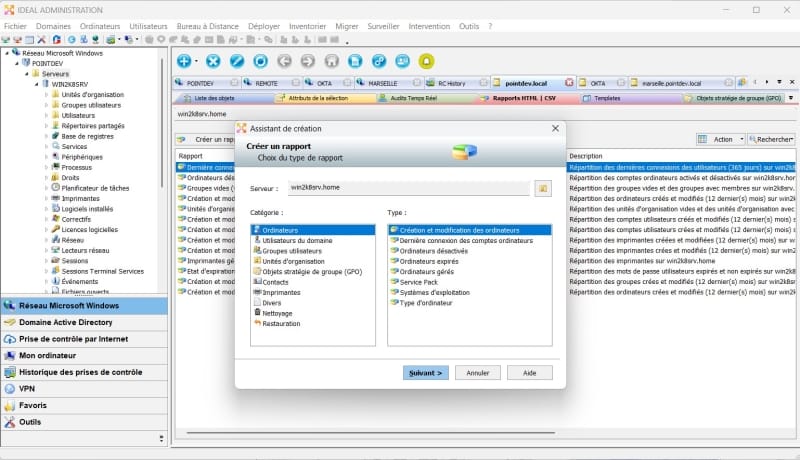Viewport: 800px width, 460px height.
Task: Open the Rechercher dropdown
Action: click(772, 139)
